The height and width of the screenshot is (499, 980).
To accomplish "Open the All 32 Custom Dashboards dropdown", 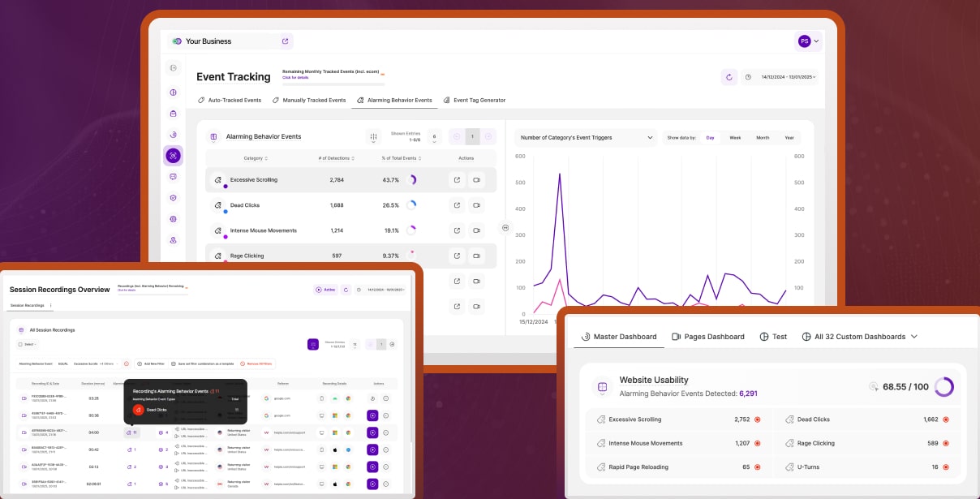I will pos(860,337).
